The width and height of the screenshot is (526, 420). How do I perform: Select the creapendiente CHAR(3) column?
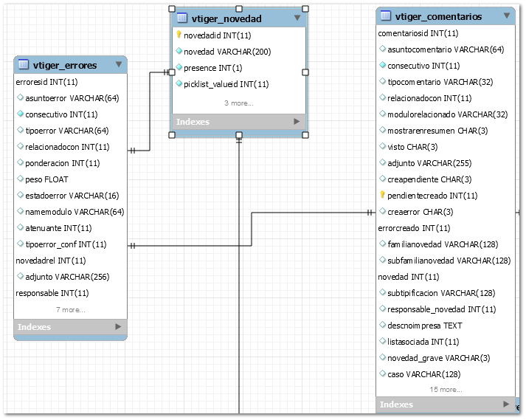429,179
